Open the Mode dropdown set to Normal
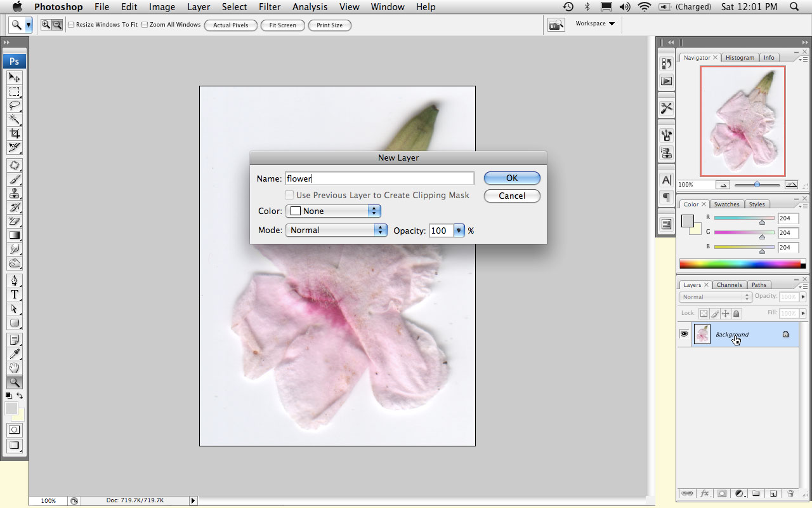The height and width of the screenshot is (508, 812). coord(336,230)
